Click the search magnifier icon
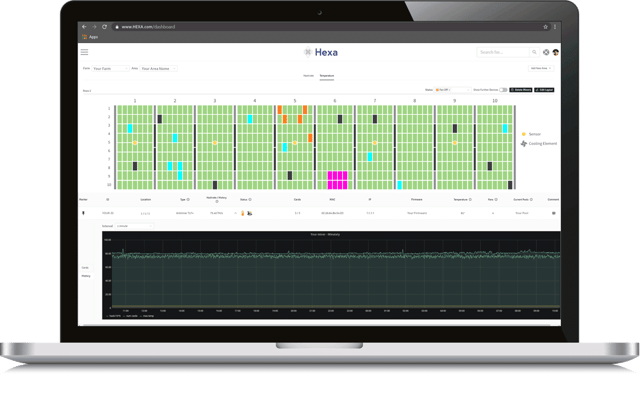Image resolution: width=640 pixels, height=413 pixels. pos(534,52)
